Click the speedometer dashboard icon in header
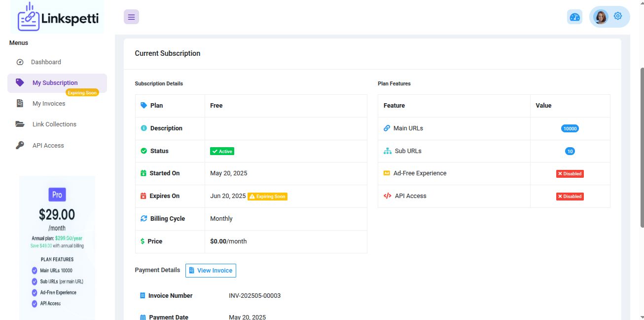644x320 pixels. click(x=574, y=17)
